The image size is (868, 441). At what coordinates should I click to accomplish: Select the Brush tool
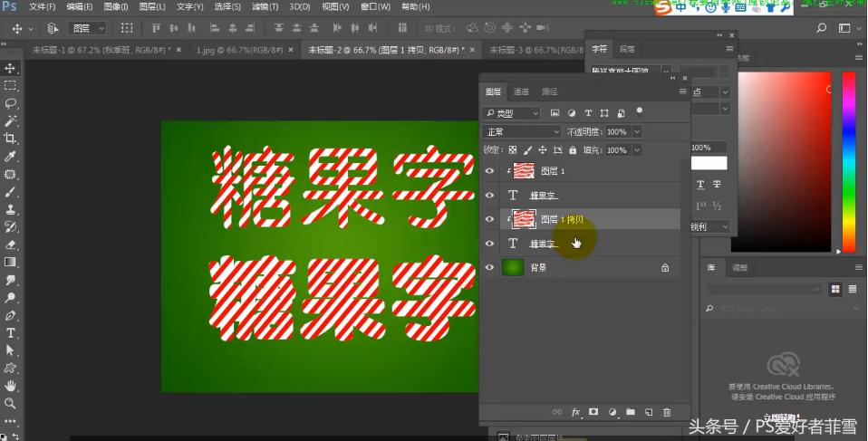point(10,192)
